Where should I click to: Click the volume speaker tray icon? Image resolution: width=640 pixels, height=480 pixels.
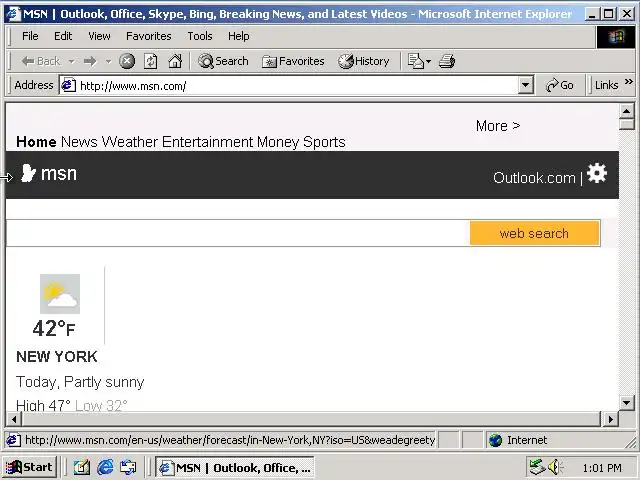[x=555, y=467]
